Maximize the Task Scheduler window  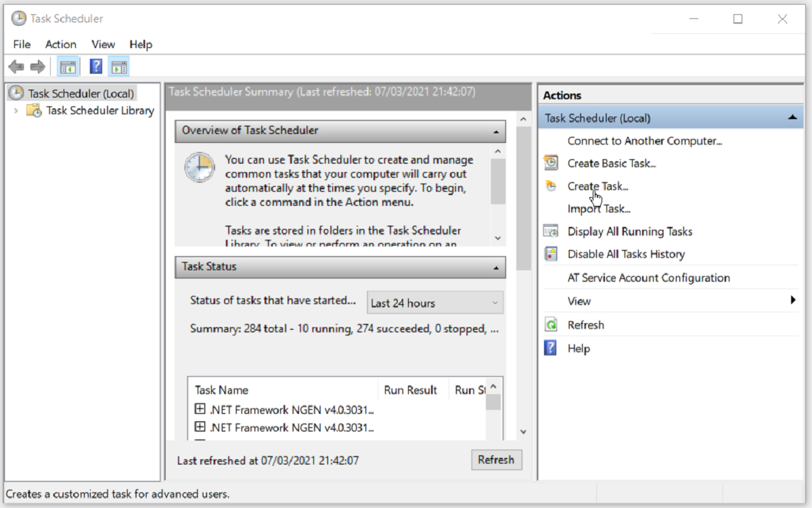point(738,19)
